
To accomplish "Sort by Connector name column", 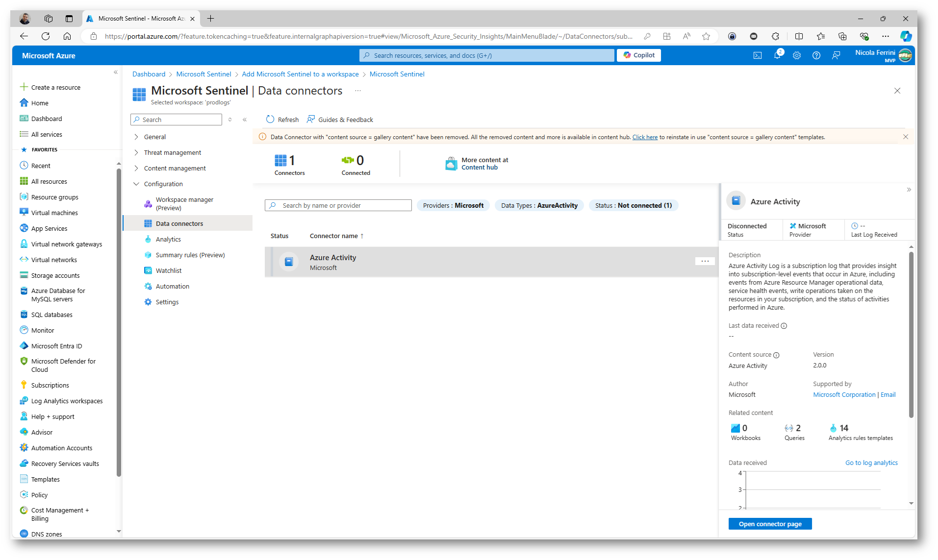I will pos(336,236).
